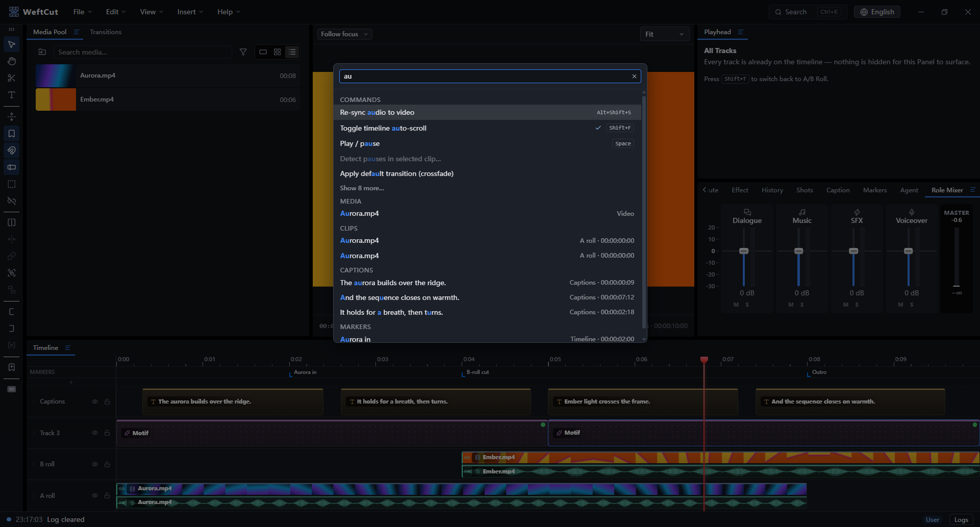Viewport: 980px width, 527px height.
Task: Open the File menu
Action: click(83, 12)
